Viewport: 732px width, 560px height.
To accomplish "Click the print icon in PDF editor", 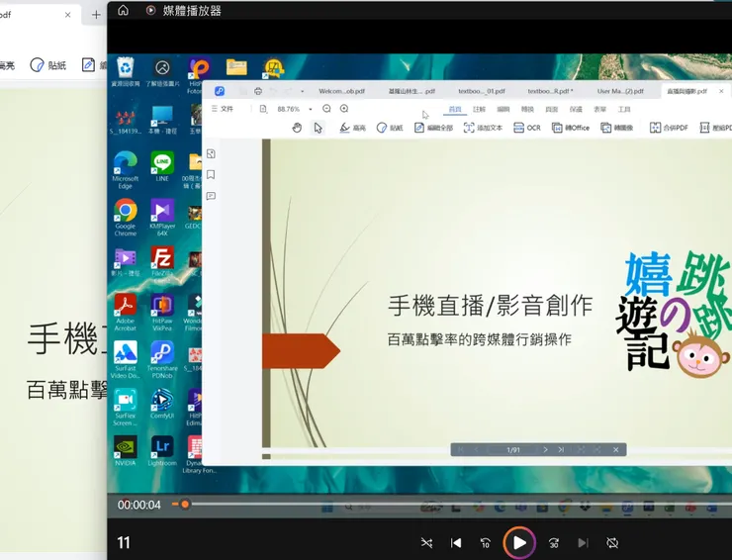I will click(x=258, y=91).
